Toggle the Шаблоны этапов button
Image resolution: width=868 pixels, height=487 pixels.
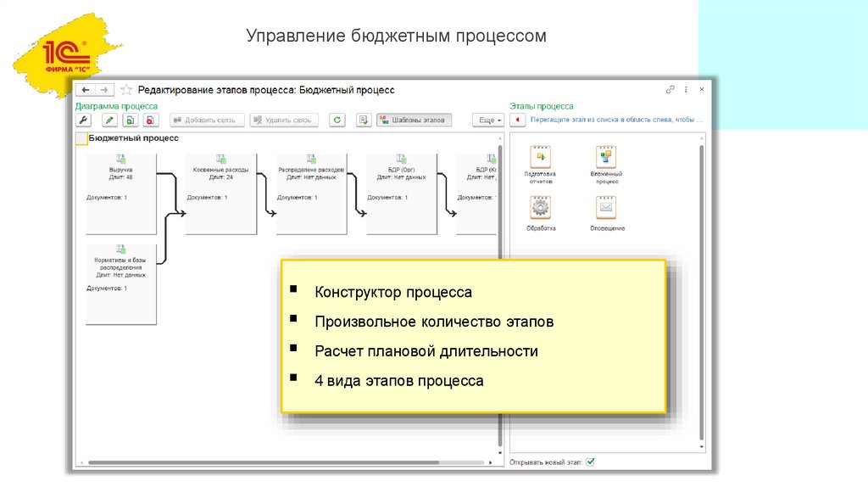click(414, 120)
